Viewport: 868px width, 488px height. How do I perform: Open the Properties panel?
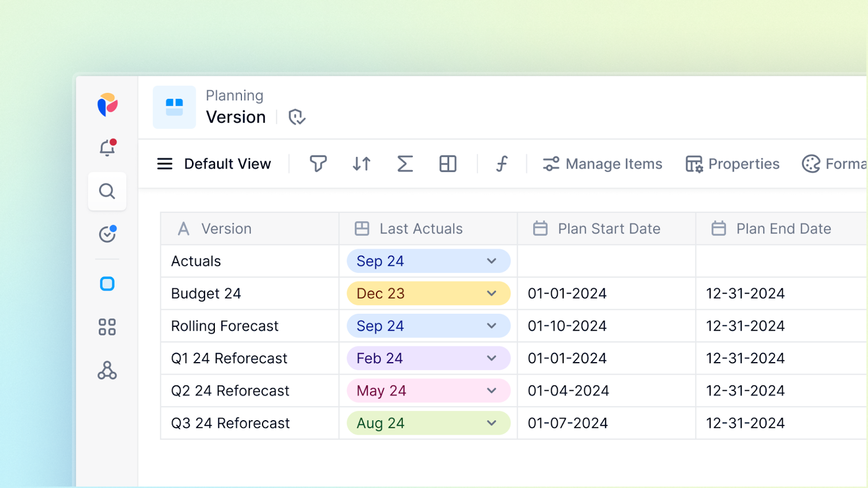pyautogui.click(x=732, y=164)
